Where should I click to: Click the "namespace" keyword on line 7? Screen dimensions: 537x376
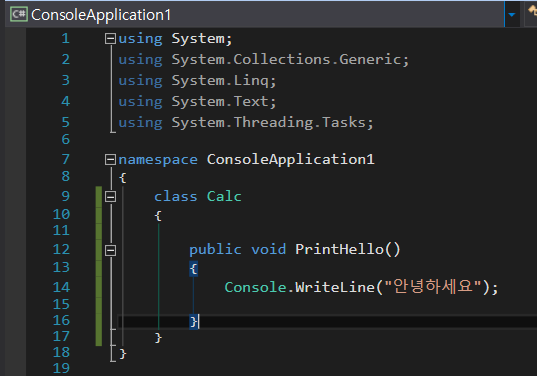[x=158, y=160]
